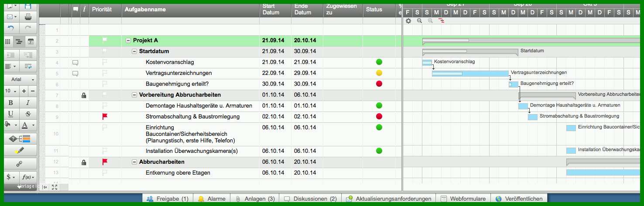644x206 pixels.
Task: Indent the selected row
Action: click(x=28, y=55)
